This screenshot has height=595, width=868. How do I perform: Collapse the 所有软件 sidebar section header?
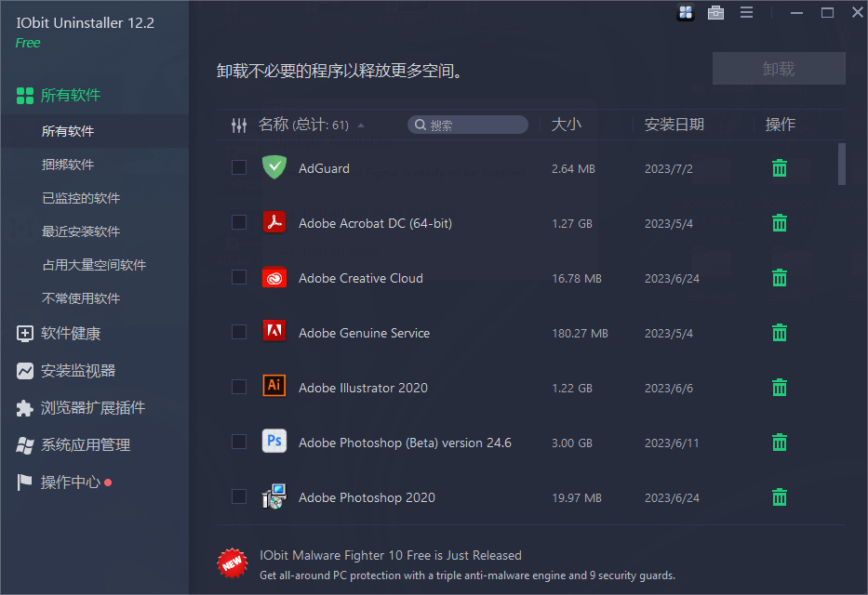(71, 95)
